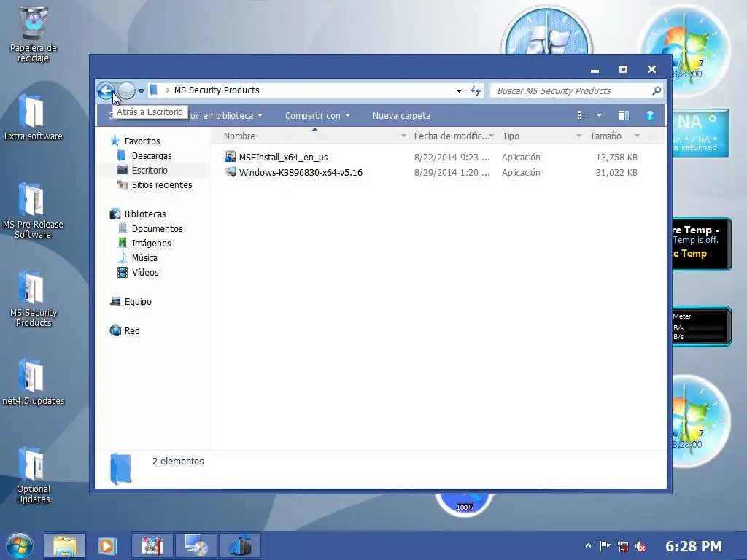Click the Explorer taskbar button
747x560 pixels.
pos(65,545)
